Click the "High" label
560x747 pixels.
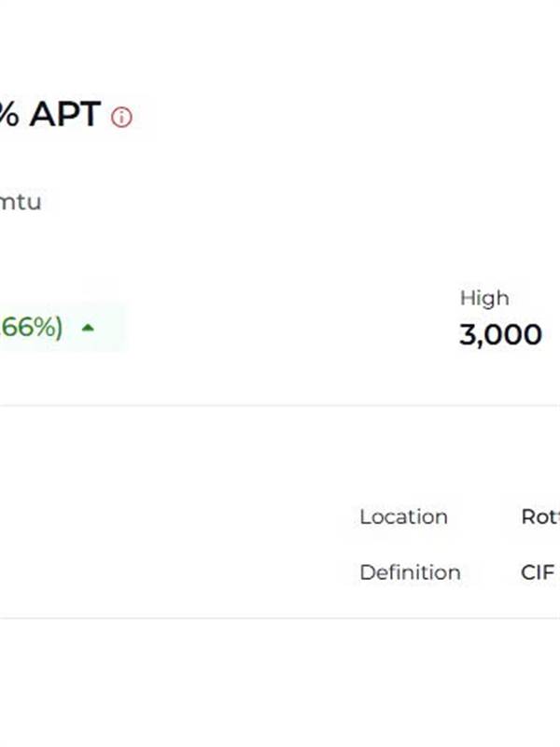pyautogui.click(x=484, y=298)
